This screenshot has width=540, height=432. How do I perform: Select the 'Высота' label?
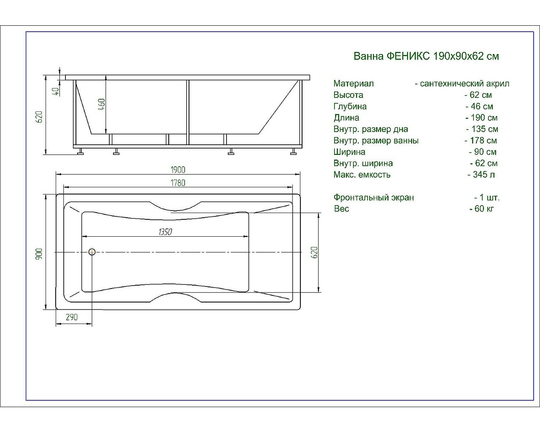pos(348,95)
